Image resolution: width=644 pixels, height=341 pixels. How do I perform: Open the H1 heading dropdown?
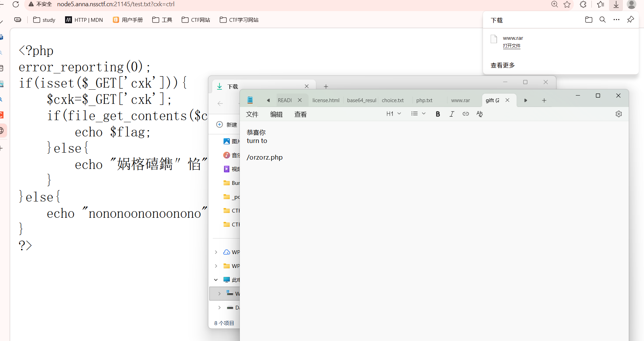pyautogui.click(x=393, y=114)
